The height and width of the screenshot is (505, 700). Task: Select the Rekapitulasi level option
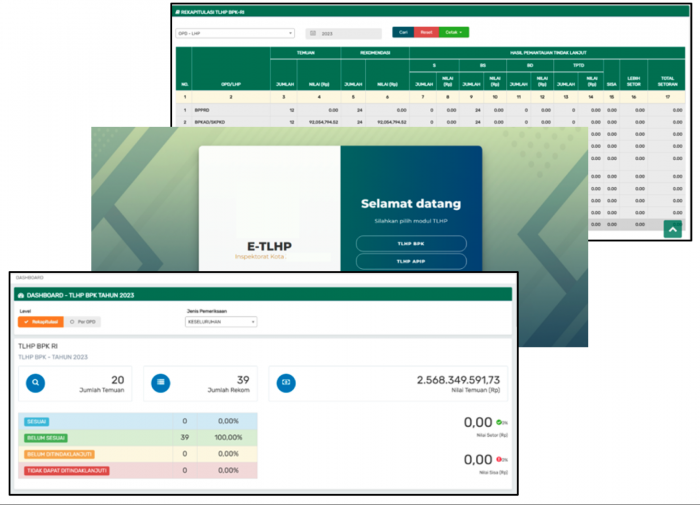[x=41, y=322]
